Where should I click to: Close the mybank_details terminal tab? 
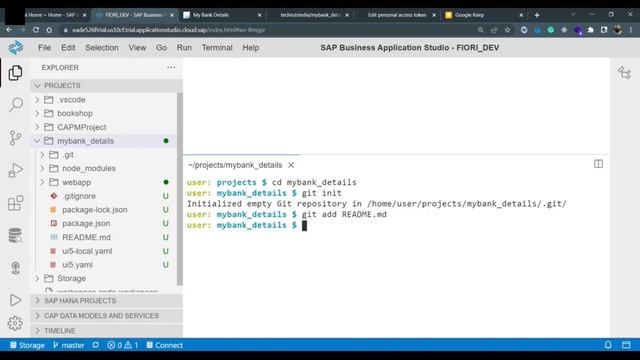coord(291,165)
